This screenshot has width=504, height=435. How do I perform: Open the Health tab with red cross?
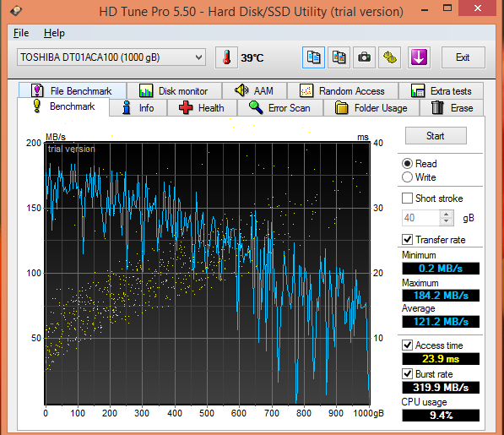click(202, 108)
